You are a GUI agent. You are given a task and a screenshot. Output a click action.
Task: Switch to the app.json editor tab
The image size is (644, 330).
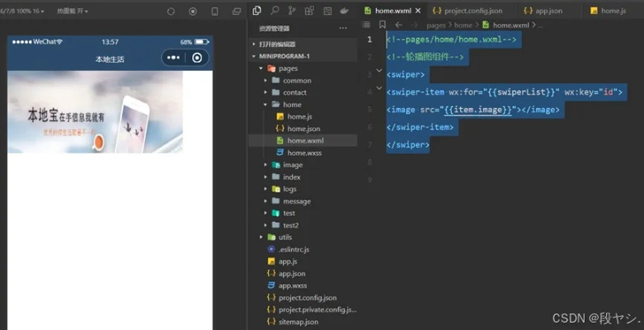click(x=548, y=11)
